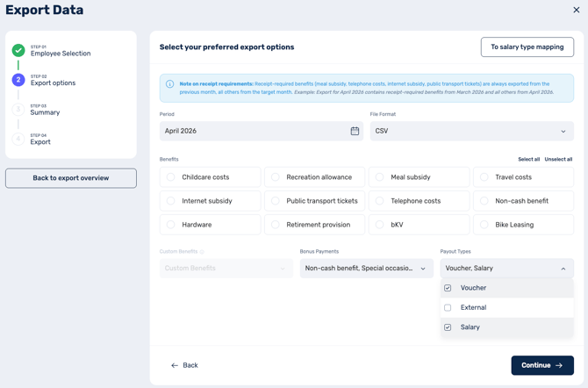Click the Continue button

[542, 365]
